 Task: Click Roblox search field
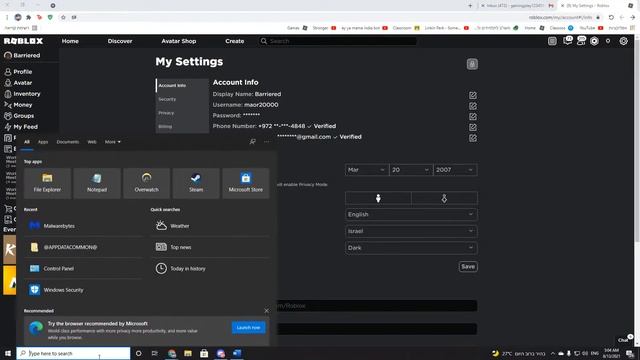[x=338, y=41]
